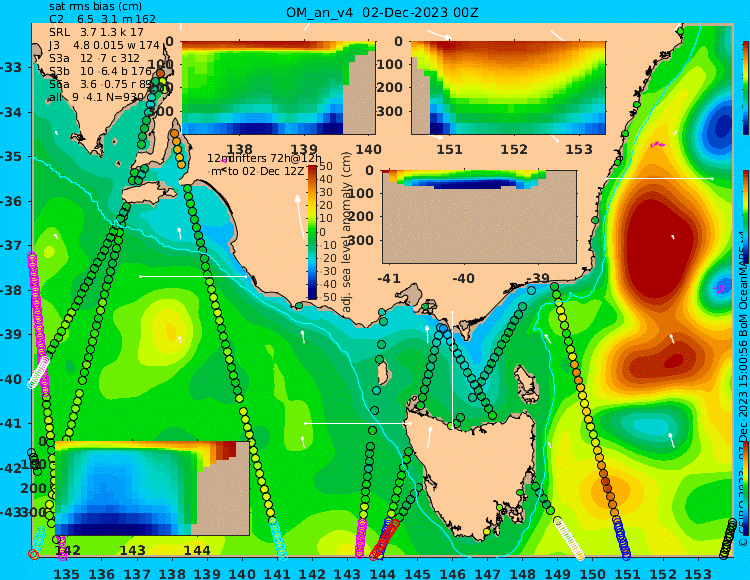Image resolution: width=750 pixels, height=580 pixels.
Task: Click the 'all 9 4.1 N=930' summary row
Action: tap(96, 98)
